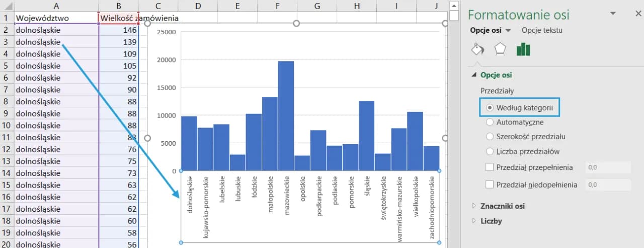Choose the Szerokość przedziału radio button
Image resolution: width=644 pixels, height=248 pixels.
[x=490, y=137]
